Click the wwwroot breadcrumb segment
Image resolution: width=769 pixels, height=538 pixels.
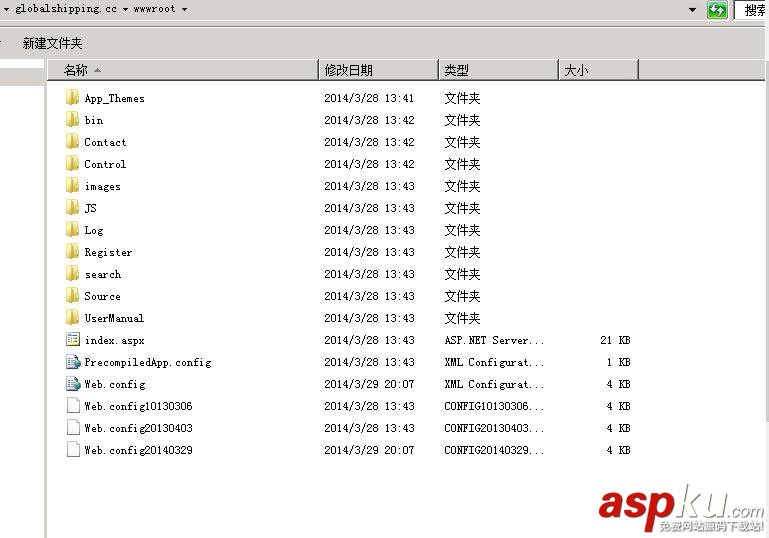click(154, 9)
